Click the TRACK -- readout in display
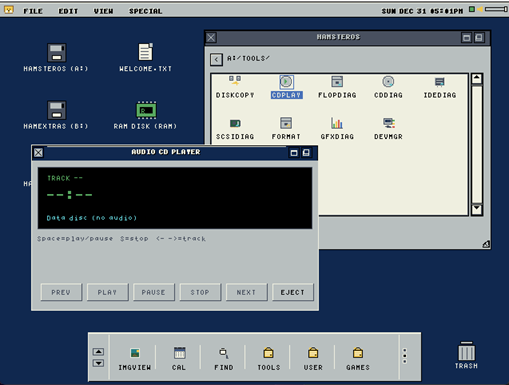Image resolution: width=509 pixels, height=385 pixels. click(x=65, y=178)
